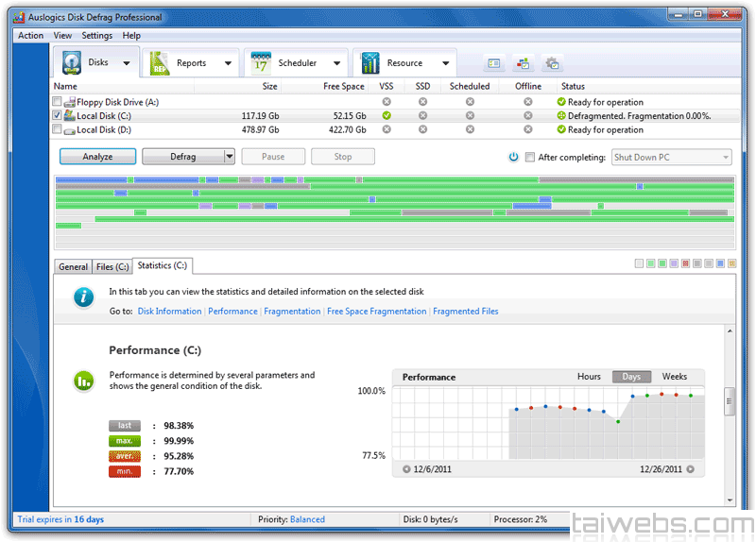This screenshot has width=756, height=542.
Task: Switch performance chart to Hours
Action: point(589,377)
